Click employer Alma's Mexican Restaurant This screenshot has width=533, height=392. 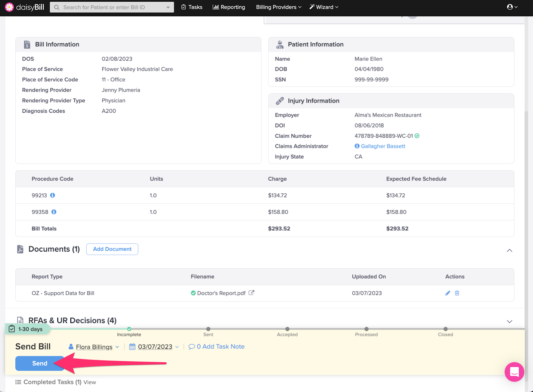coord(388,115)
